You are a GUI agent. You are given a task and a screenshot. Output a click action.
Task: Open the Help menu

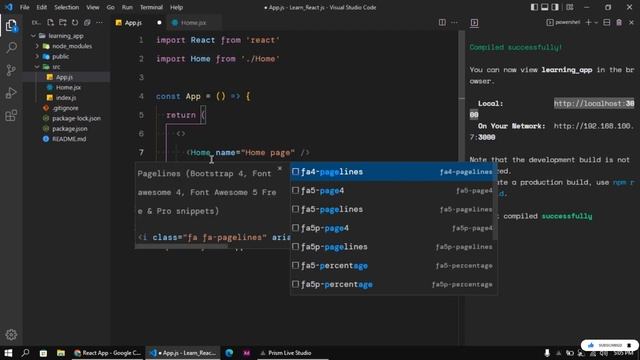click(176, 7)
